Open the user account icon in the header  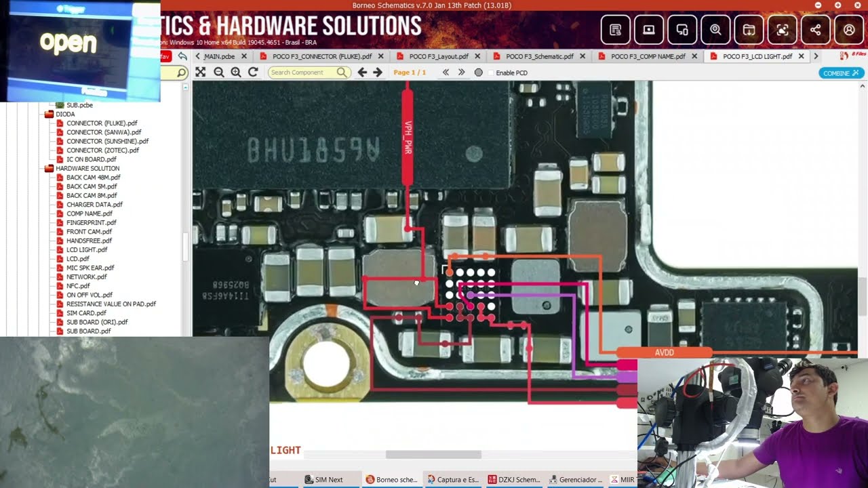click(x=849, y=30)
